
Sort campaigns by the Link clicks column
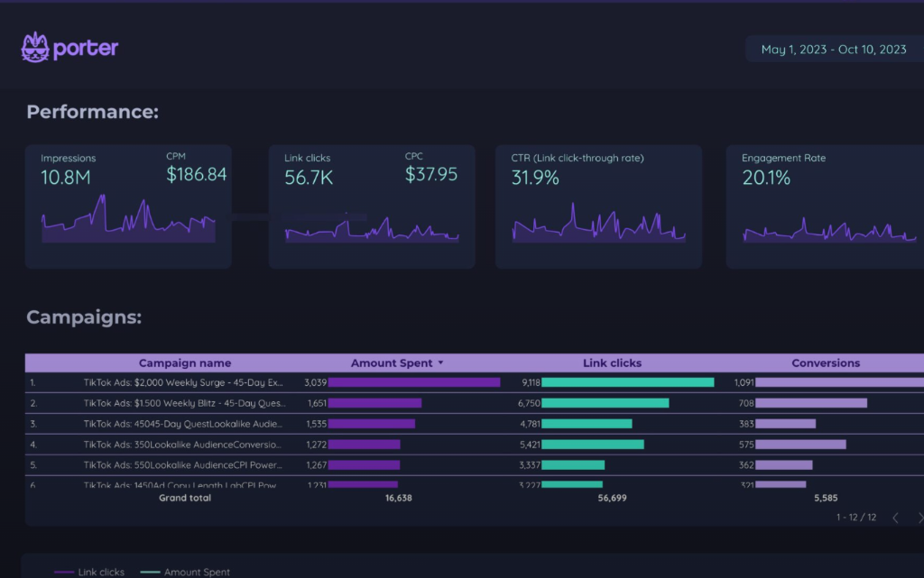[612, 362]
